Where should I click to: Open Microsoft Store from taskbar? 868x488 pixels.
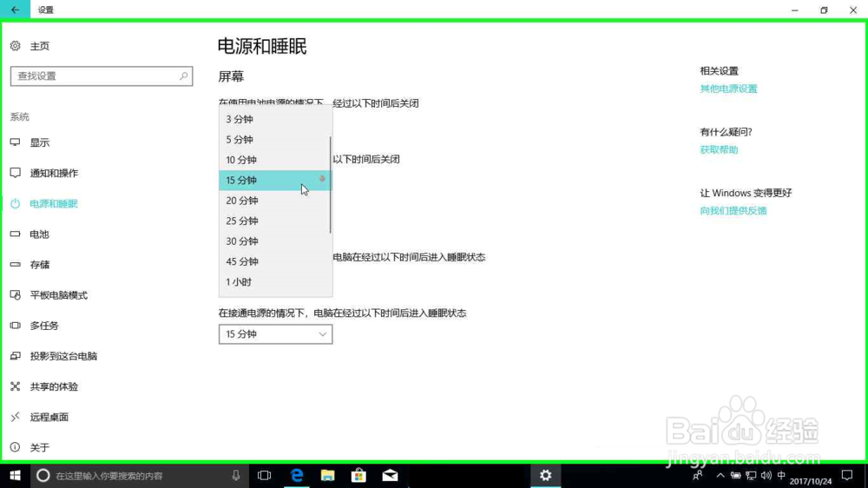[x=358, y=475]
